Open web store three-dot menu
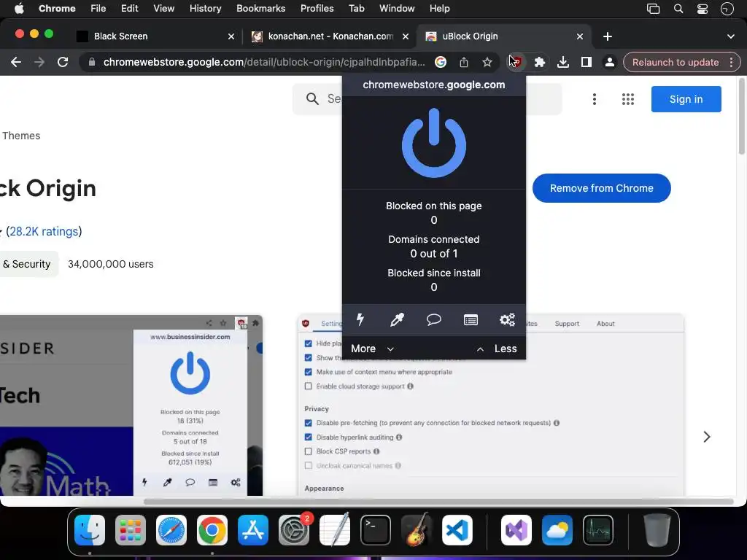 (594, 99)
